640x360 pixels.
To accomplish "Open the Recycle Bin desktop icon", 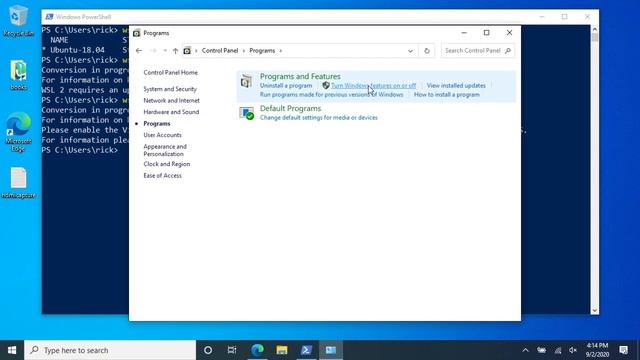I will (18, 21).
